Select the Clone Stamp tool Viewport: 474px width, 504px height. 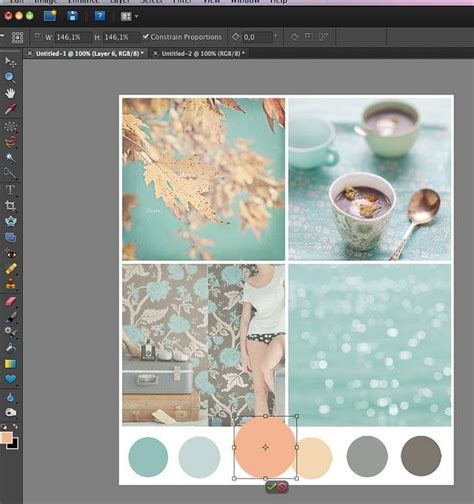point(10,284)
